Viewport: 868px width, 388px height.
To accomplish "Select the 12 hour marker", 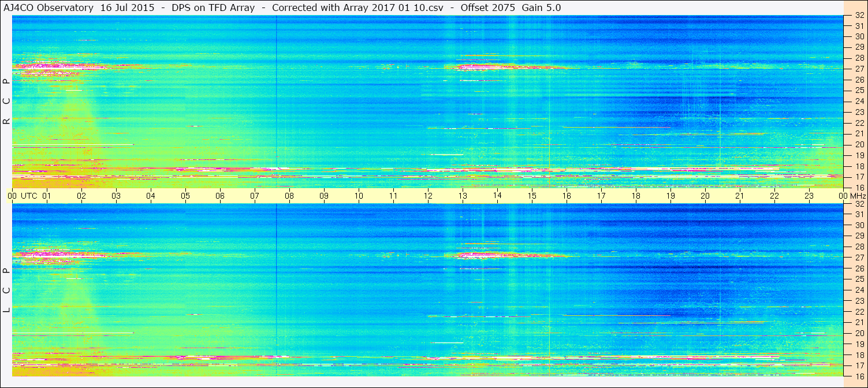I will point(428,196).
